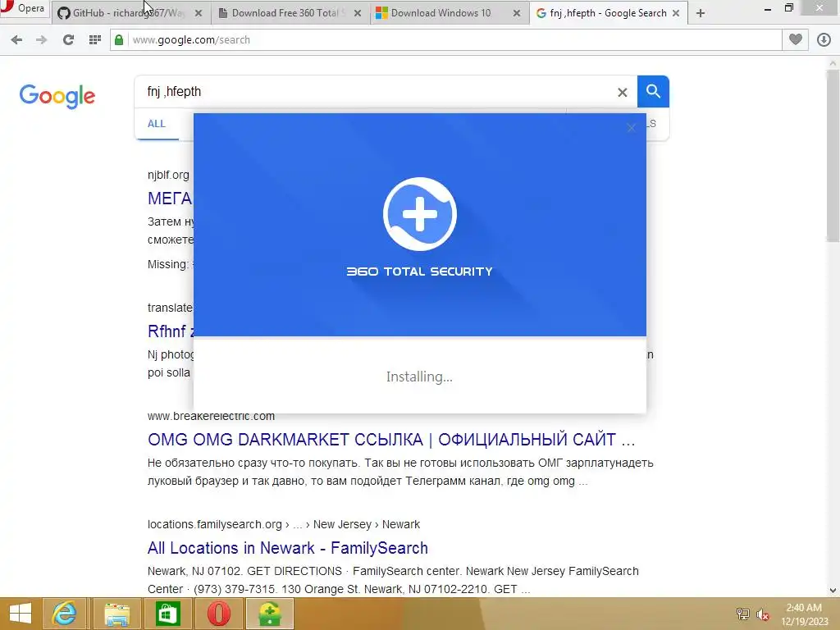
Task: Select the ALL results tab
Action: point(157,124)
